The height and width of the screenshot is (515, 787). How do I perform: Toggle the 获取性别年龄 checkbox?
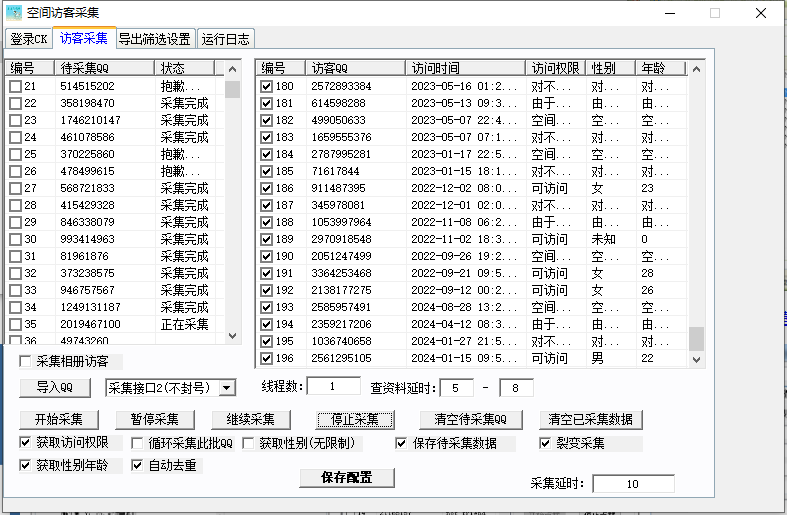[25, 465]
